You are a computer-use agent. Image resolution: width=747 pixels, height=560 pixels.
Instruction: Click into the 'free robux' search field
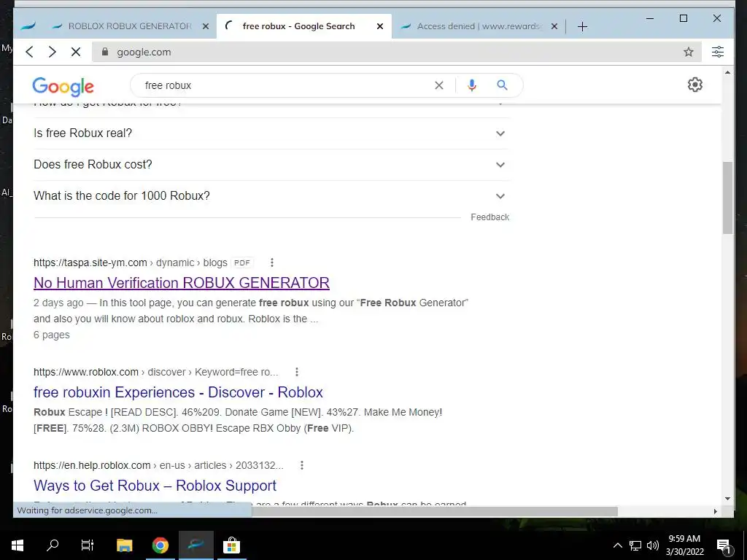coord(286,85)
